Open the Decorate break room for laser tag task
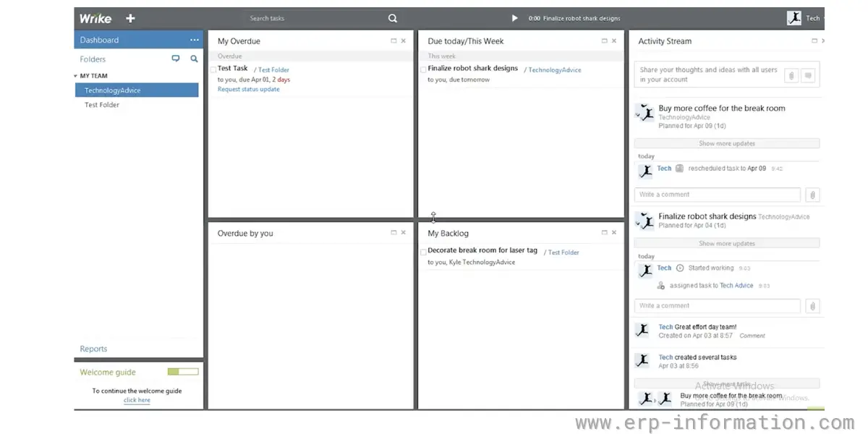The height and width of the screenshot is (434, 868). [482, 250]
